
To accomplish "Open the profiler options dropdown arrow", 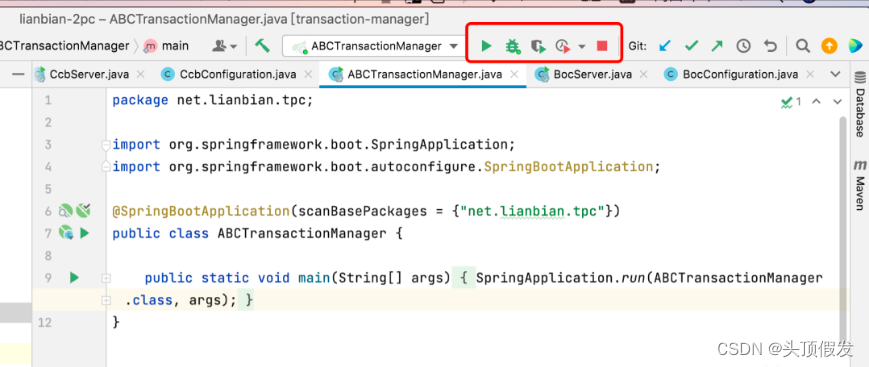I will (581, 47).
